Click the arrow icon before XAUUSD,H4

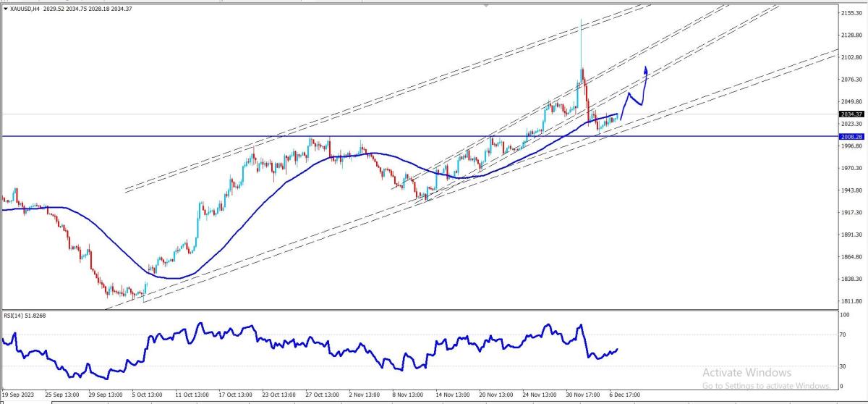pos(6,8)
